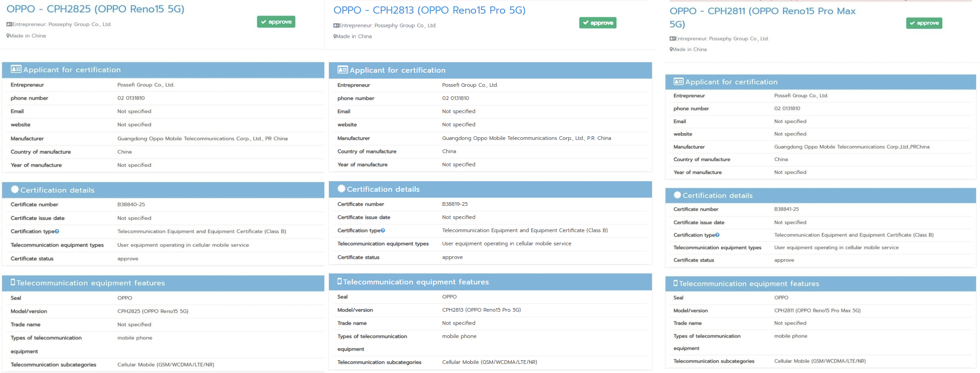
Task: Click Certification type help icon in CPH2825 panel
Action: (57, 232)
